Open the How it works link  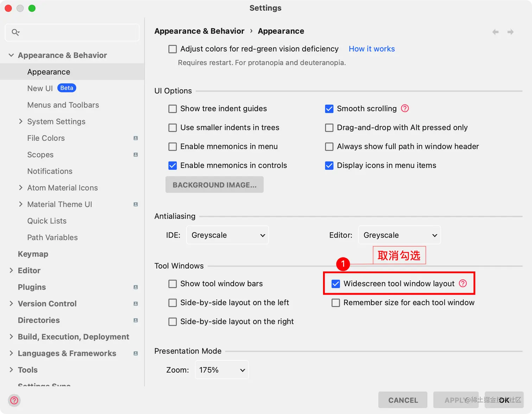(372, 49)
